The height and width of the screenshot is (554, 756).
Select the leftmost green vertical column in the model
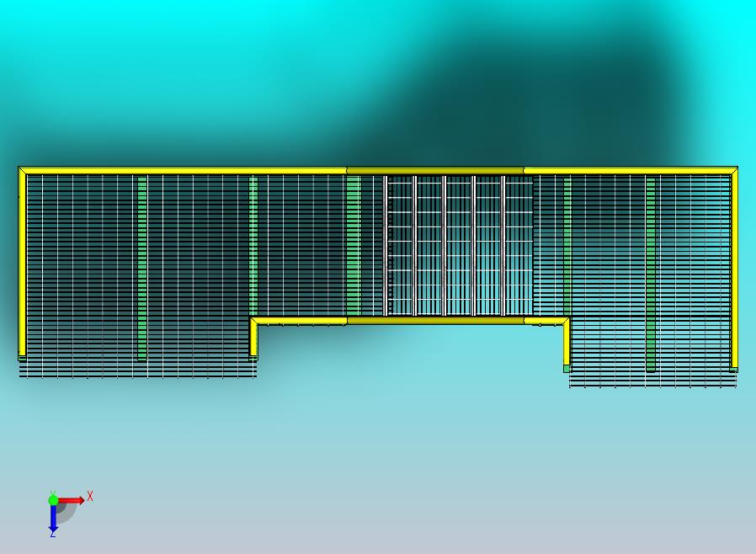point(142,268)
